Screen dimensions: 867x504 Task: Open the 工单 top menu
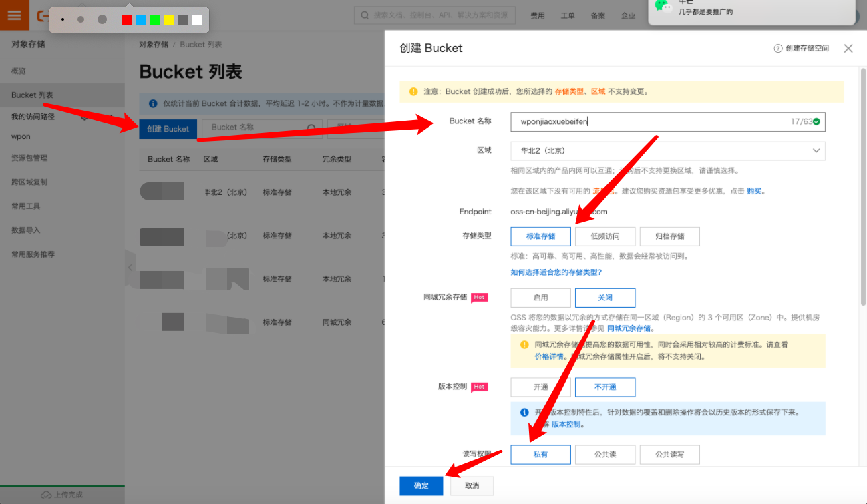coord(568,15)
